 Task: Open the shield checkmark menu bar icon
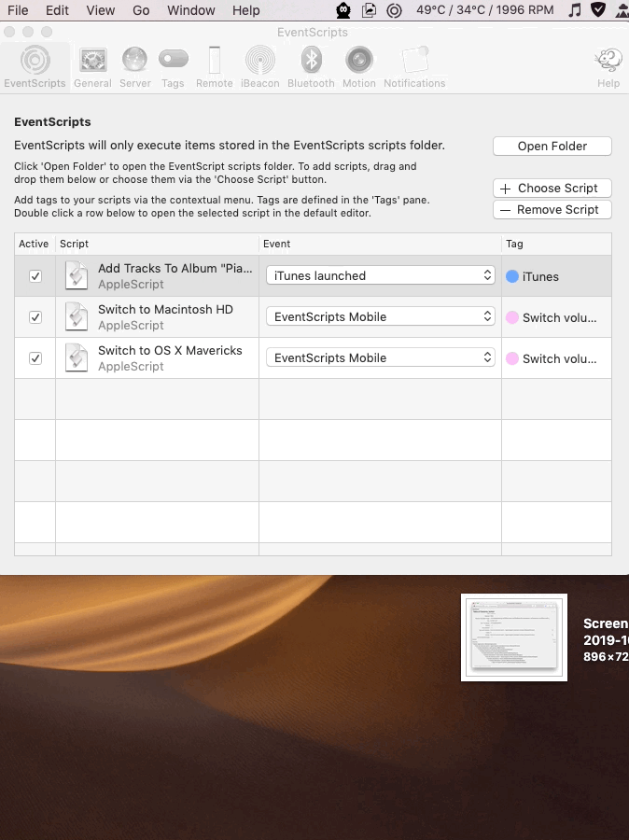(598, 9)
